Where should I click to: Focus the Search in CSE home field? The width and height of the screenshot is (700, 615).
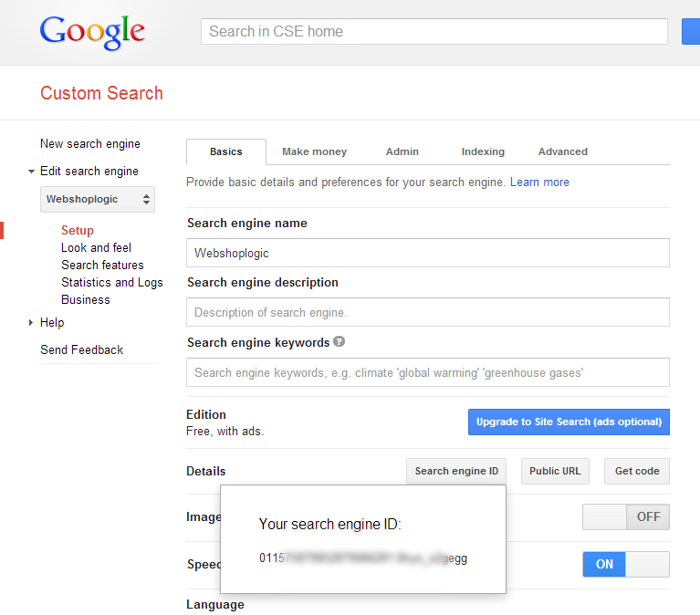434,31
